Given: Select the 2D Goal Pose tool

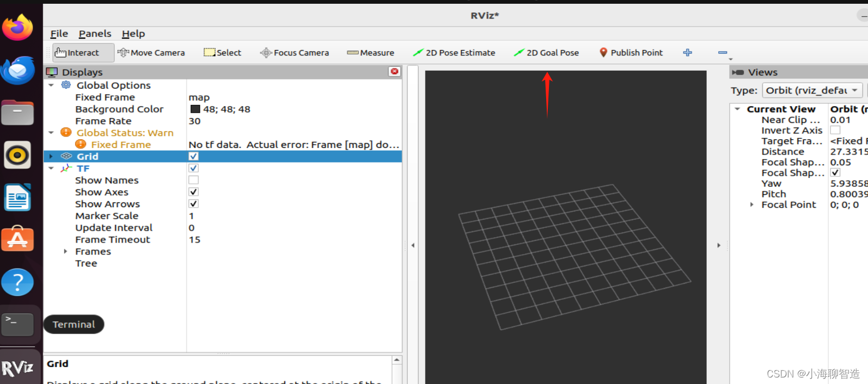Looking at the screenshot, I should click(546, 53).
